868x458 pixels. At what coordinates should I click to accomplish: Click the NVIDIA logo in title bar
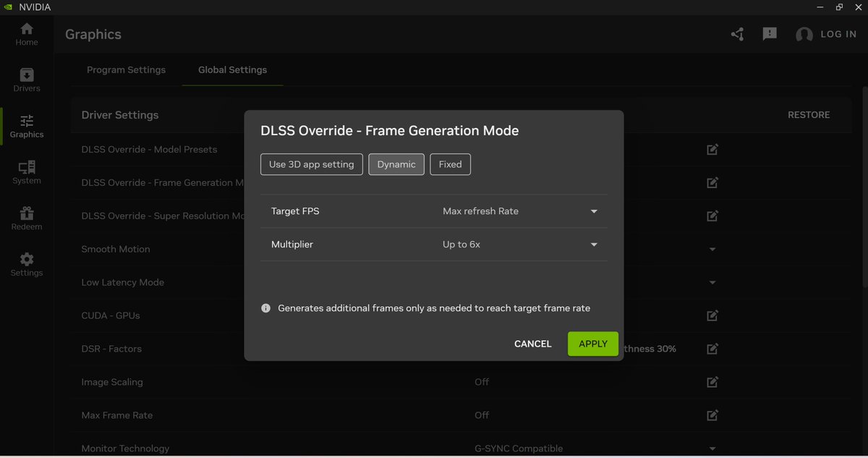coord(8,7)
